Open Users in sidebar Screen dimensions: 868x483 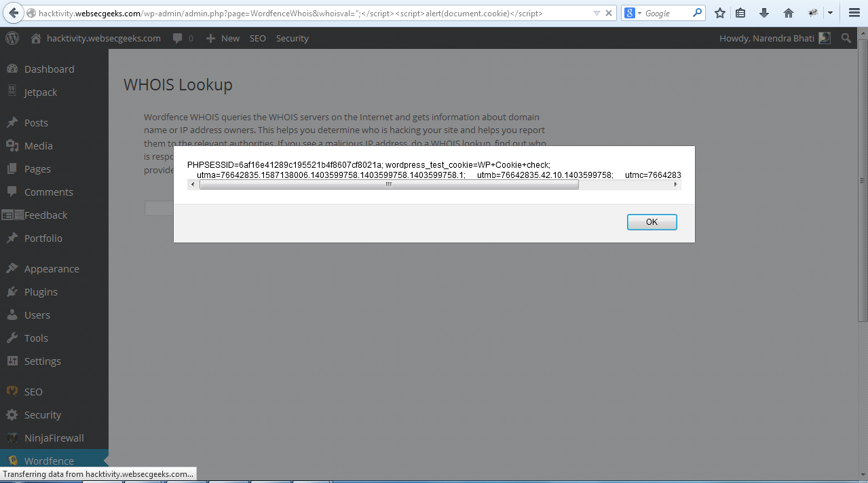[37, 315]
